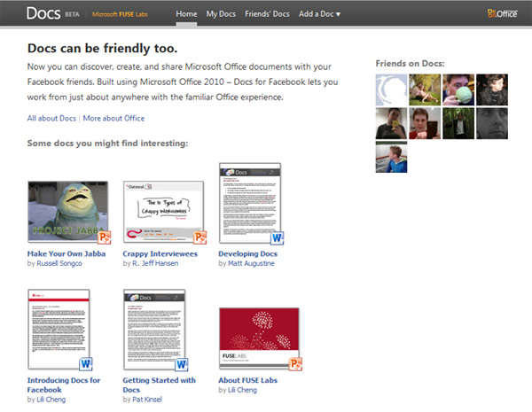This screenshot has width=532, height=412.
Task: View author Matt Augustine's profile
Action: click(251, 263)
